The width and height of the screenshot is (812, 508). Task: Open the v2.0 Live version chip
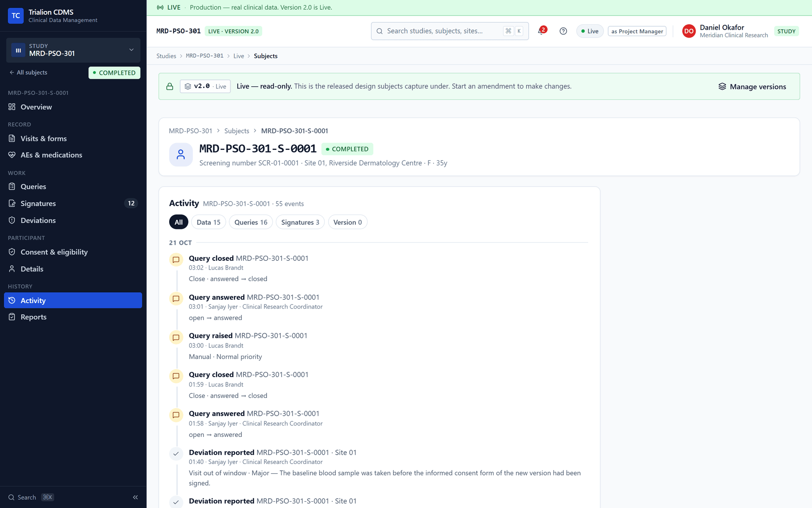[205, 86]
